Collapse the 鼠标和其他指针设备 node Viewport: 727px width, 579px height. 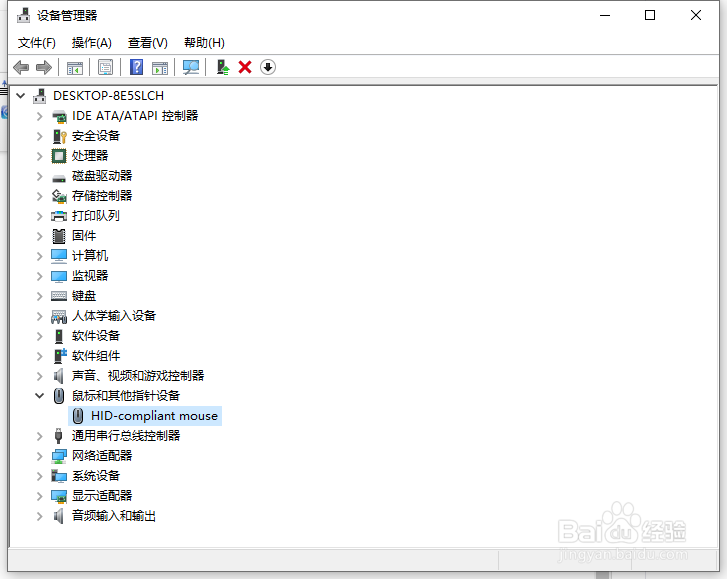click(x=39, y=396)
